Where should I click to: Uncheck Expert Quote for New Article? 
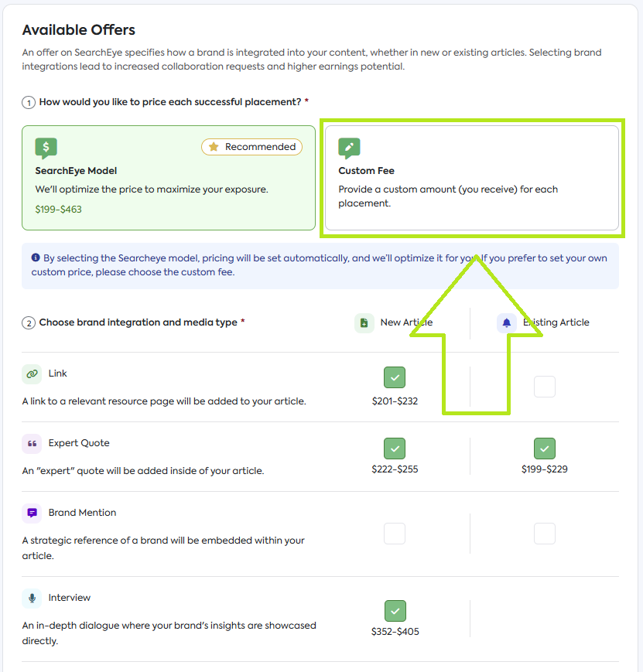395,448
